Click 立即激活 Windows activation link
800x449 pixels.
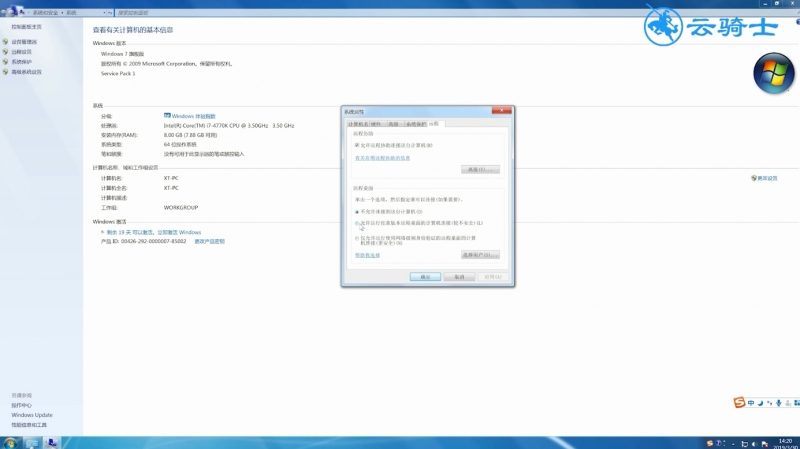tap(179, 232)
